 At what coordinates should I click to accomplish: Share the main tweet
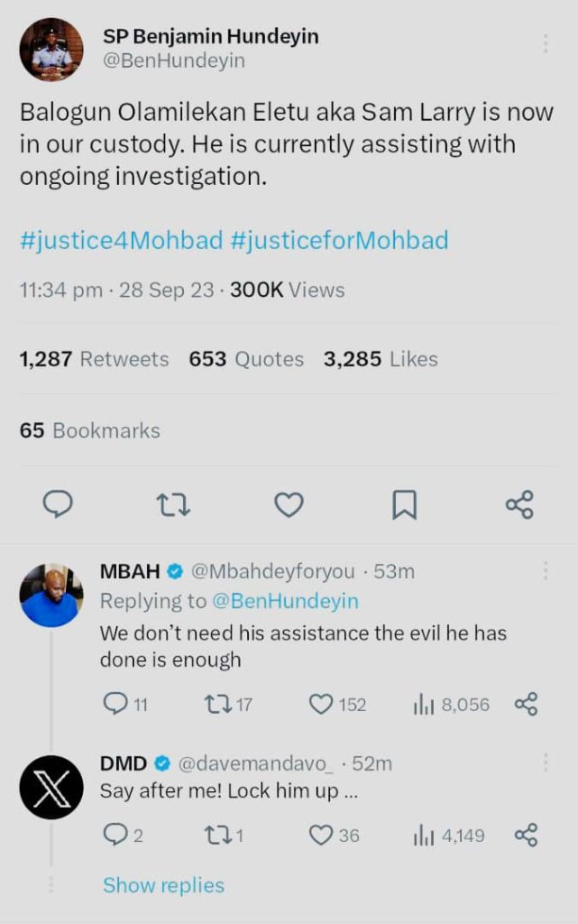point(519,504)
